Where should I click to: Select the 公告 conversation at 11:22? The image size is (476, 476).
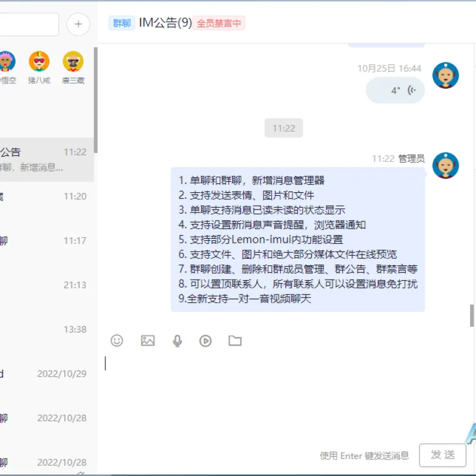(47, 159)
